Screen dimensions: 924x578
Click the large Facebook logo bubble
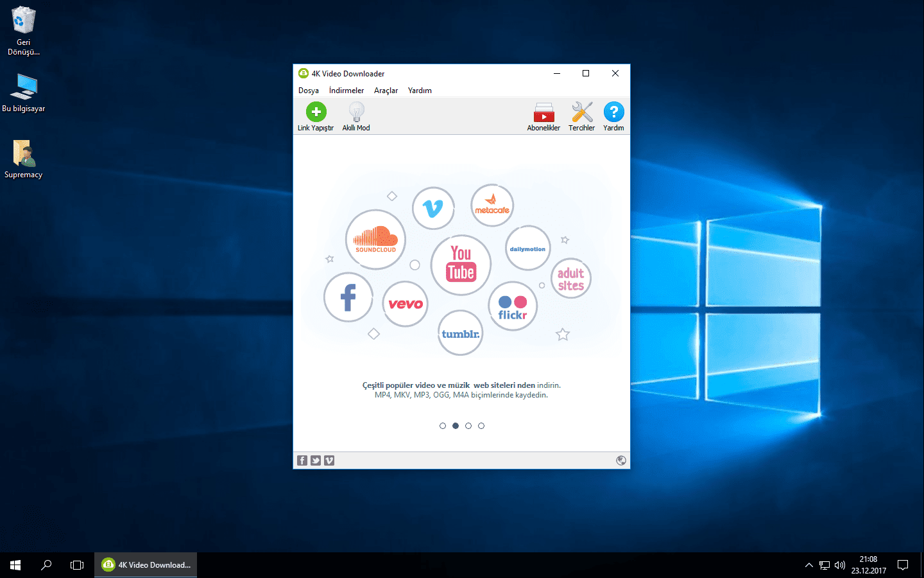pyautogui.click(x=348, y=297)
